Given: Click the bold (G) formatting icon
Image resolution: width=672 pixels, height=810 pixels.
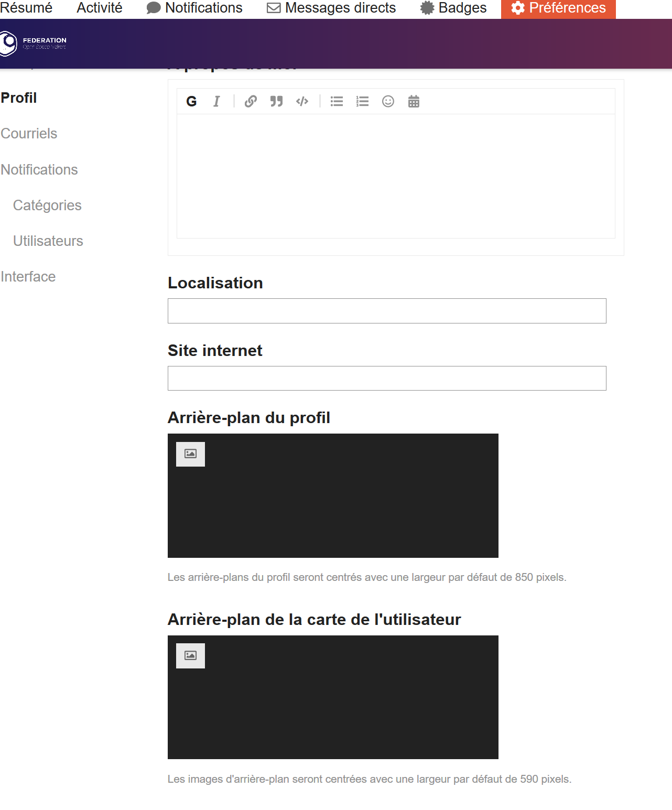Looking at the screenshot, I should tap(191, 102).
